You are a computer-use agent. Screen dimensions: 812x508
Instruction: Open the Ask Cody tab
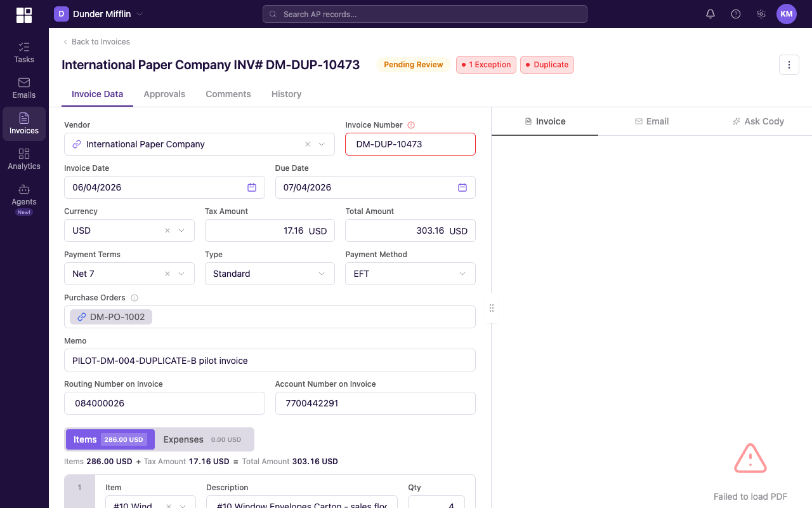pos(758,121)
